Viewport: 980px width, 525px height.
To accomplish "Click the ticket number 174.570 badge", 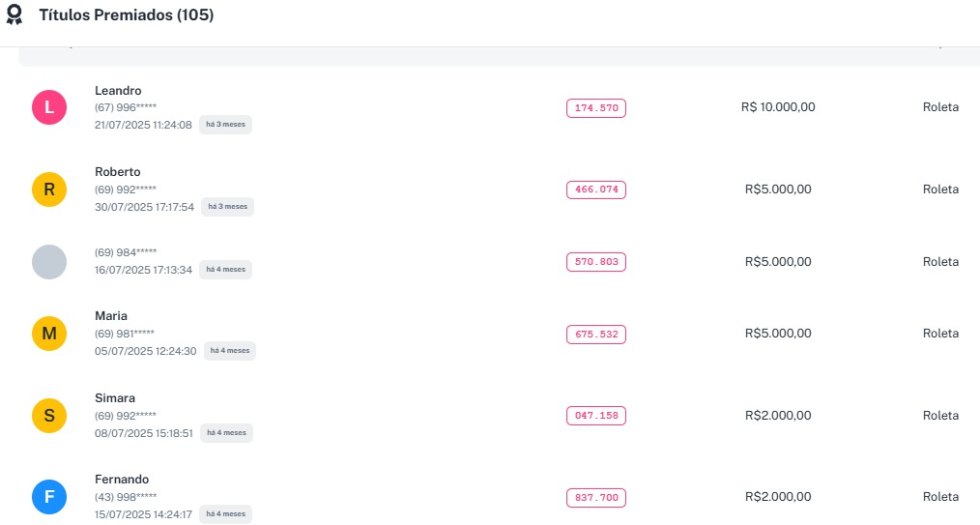I will pos(596,107).
